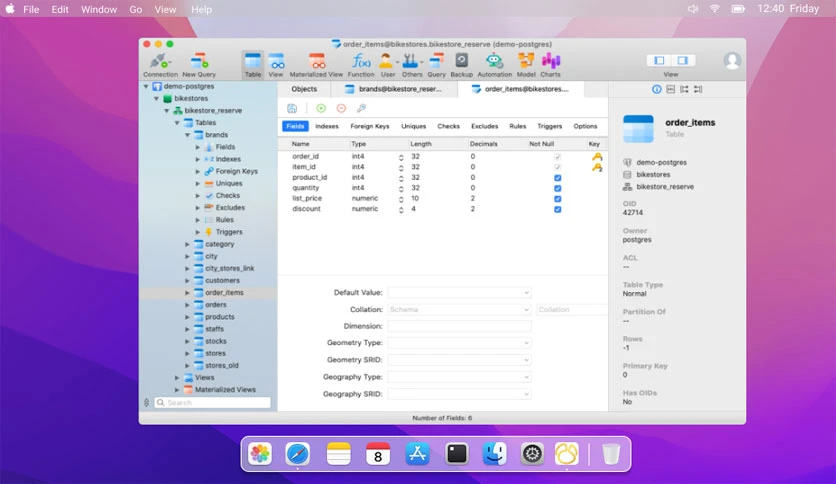Click the red delete field icon
Screen dimensions: 836x484
point(341,108)
